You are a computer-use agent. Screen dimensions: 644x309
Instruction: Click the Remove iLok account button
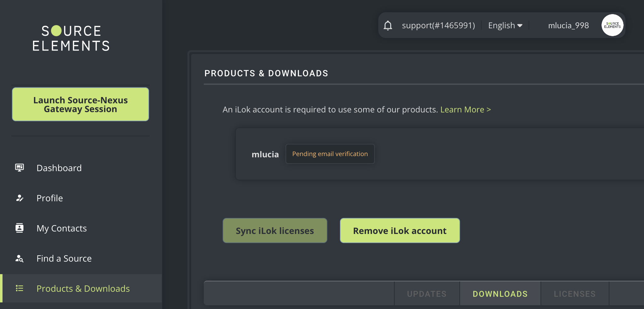pyautogui.click(x=400, y=231)
